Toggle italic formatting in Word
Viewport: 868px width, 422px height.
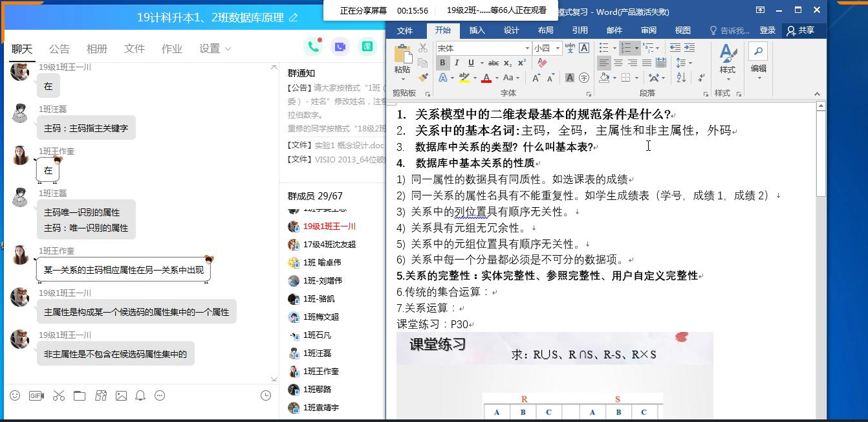pyautogui.click(x=457, y=63)
